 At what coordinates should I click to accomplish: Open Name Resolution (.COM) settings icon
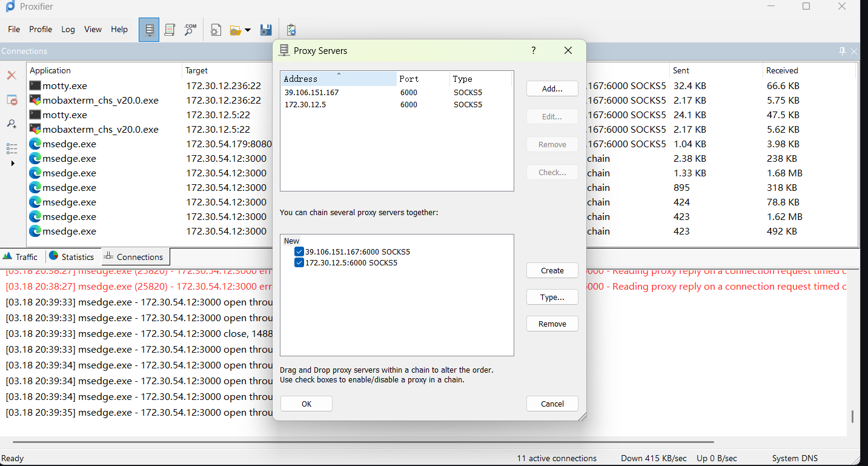tap(190, 30)
